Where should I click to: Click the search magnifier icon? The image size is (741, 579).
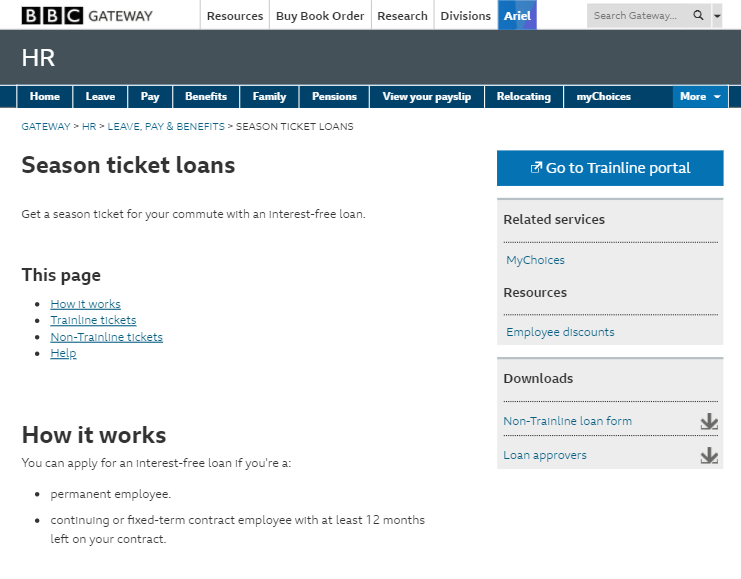(698, 16)
